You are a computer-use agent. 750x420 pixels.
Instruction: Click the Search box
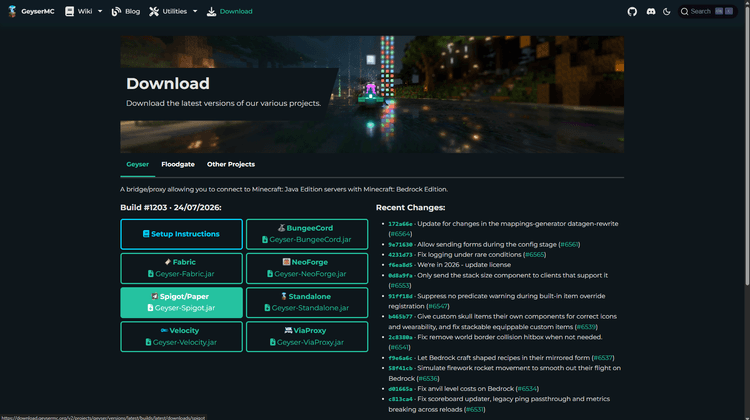coord(707,11)
